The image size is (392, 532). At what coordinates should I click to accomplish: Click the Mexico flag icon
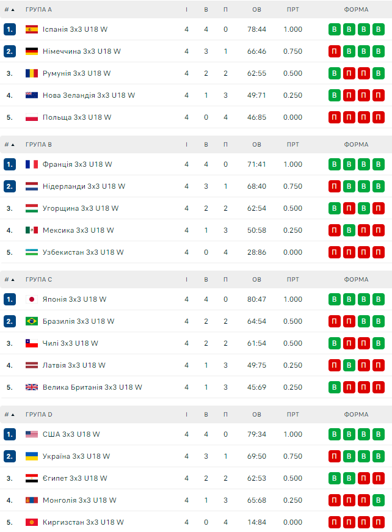coord(32,230)
